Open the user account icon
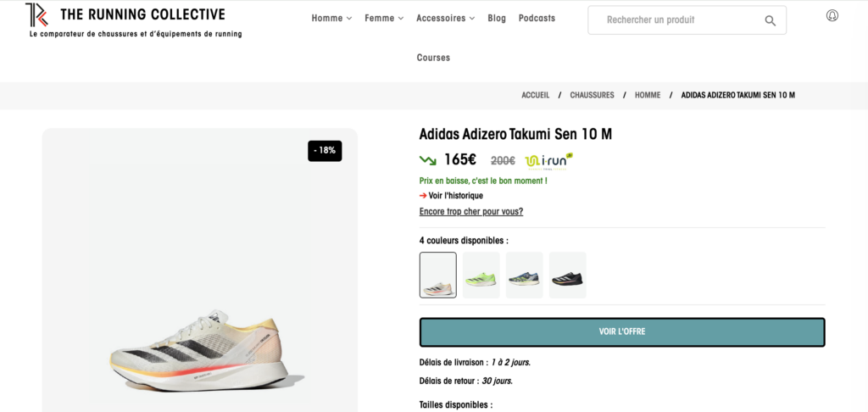 click(x=832, y=15)
